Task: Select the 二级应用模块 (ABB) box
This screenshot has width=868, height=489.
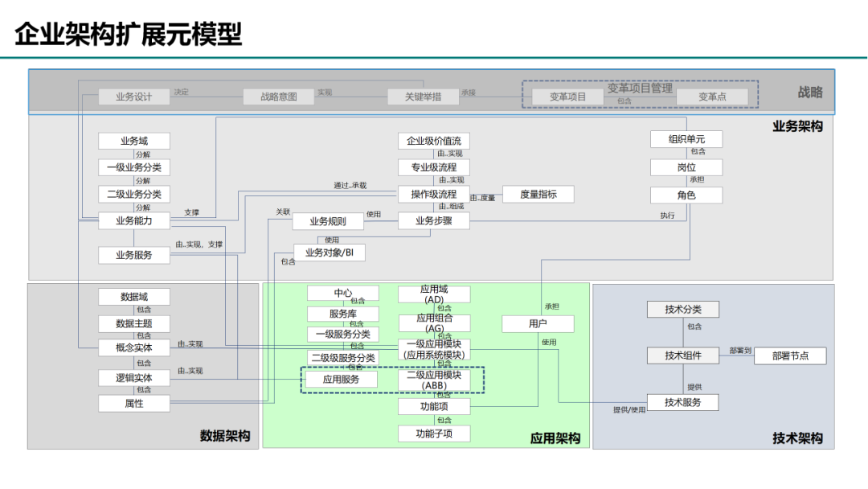Action: (x=435, y=380)
